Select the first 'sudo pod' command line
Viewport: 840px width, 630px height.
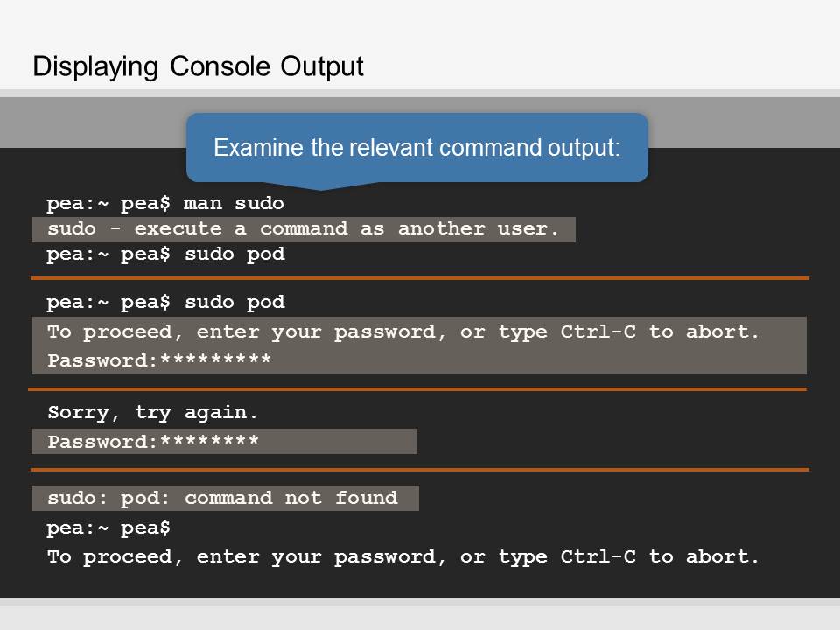click(165, 255)
